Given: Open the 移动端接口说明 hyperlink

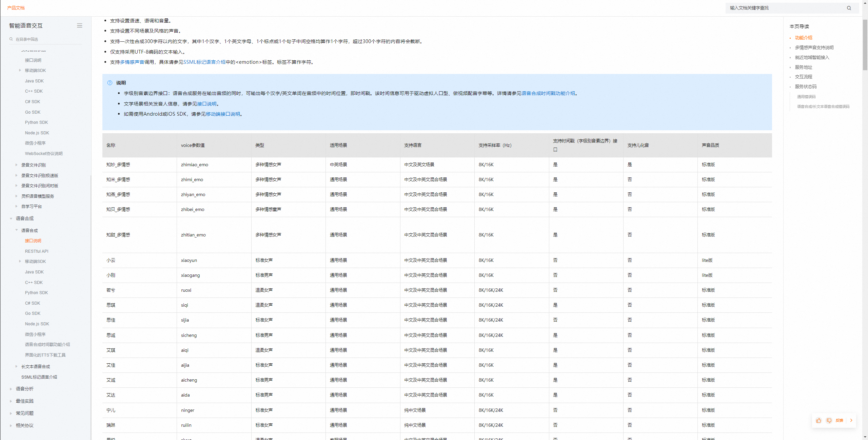Looking at the screenshot, I should pyautogui.click(x=223, y=114).
